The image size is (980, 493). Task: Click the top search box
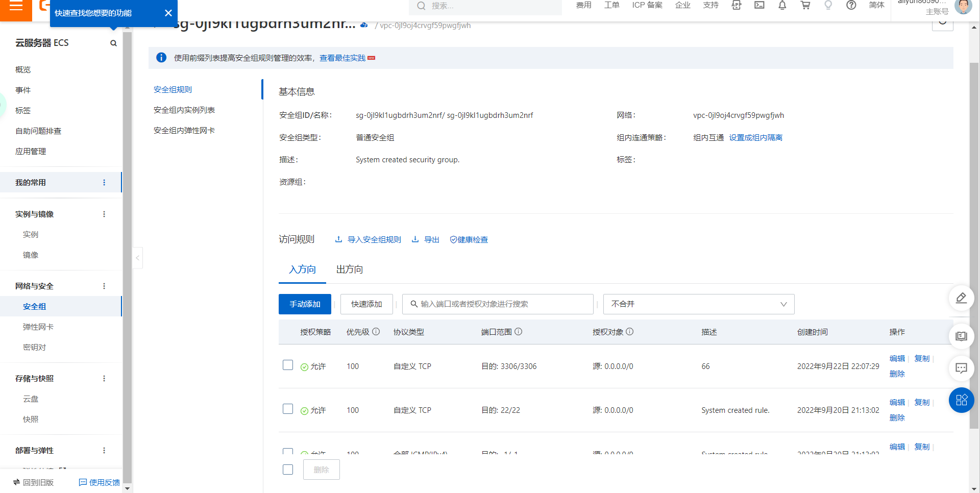[x=485, y=6]
